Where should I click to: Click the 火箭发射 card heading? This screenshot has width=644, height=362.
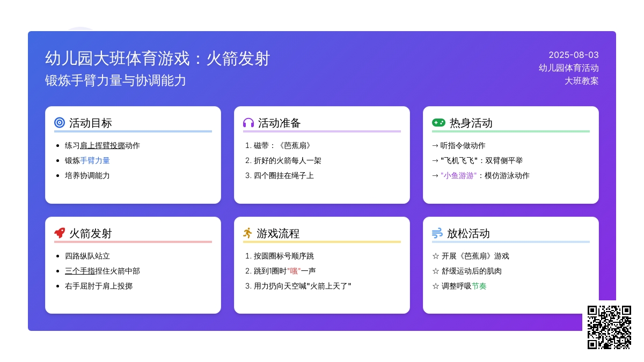[x=91, y=233]
